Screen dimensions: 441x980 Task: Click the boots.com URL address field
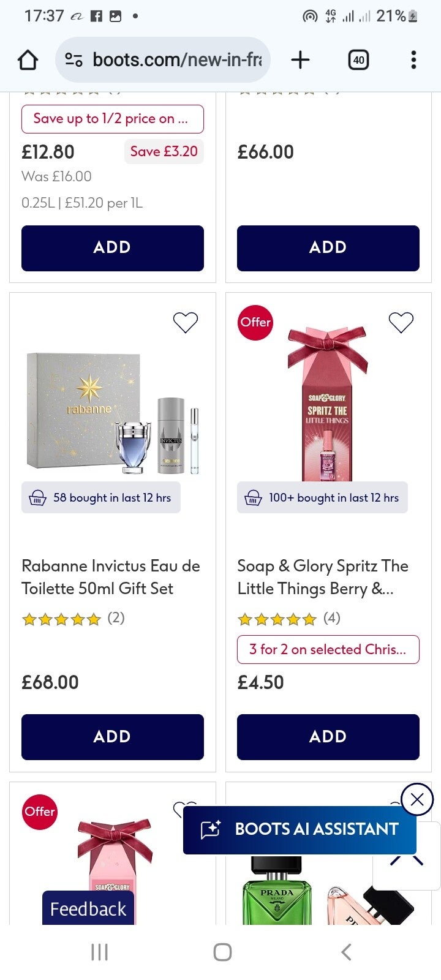[x=176, y=60]
